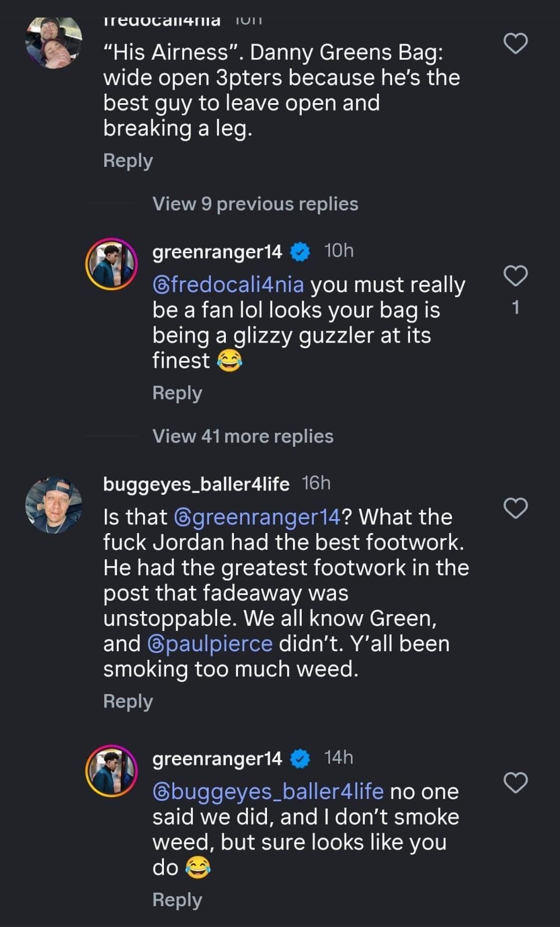Show 41 more replies

[x=243, y=436]
